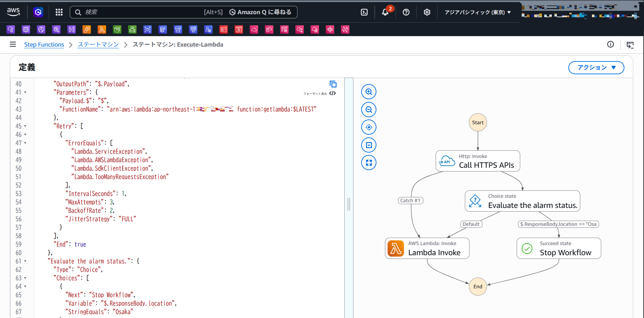Copy the state machine definition
This screenshot has width=644, height=318.
pyautogui.click(x=333, y=84)
